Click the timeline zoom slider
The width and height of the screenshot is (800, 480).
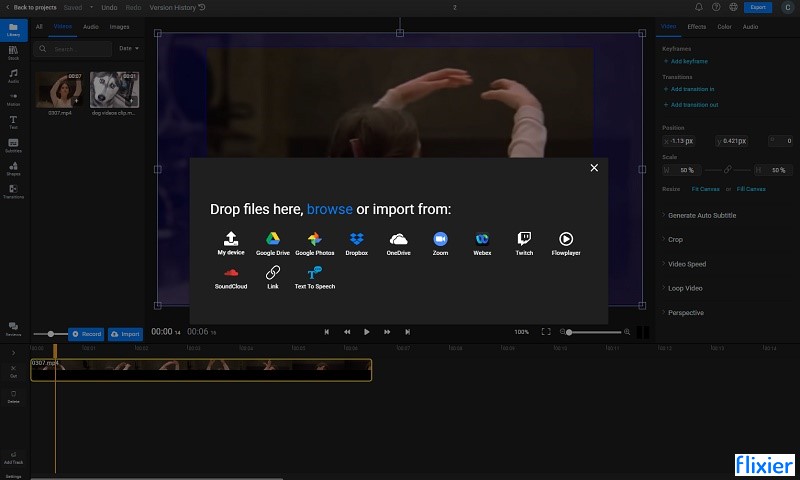[594, 332]
